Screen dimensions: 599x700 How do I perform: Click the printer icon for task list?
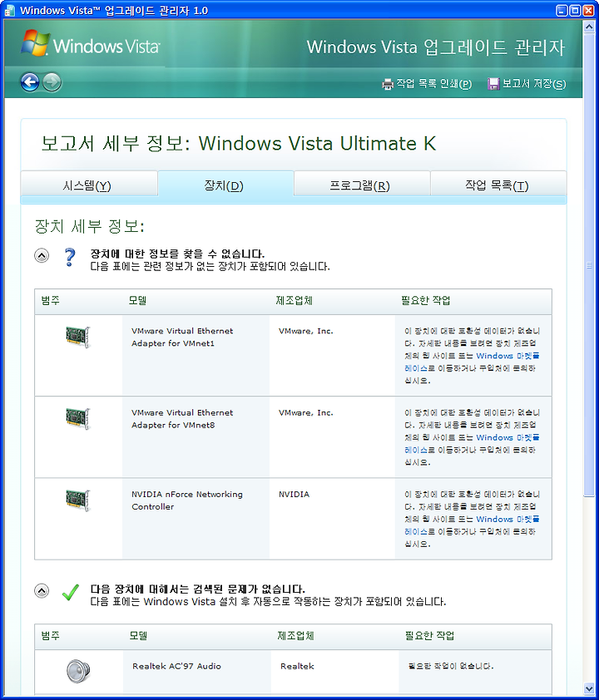pyautogui.click(x=388, y=84)
